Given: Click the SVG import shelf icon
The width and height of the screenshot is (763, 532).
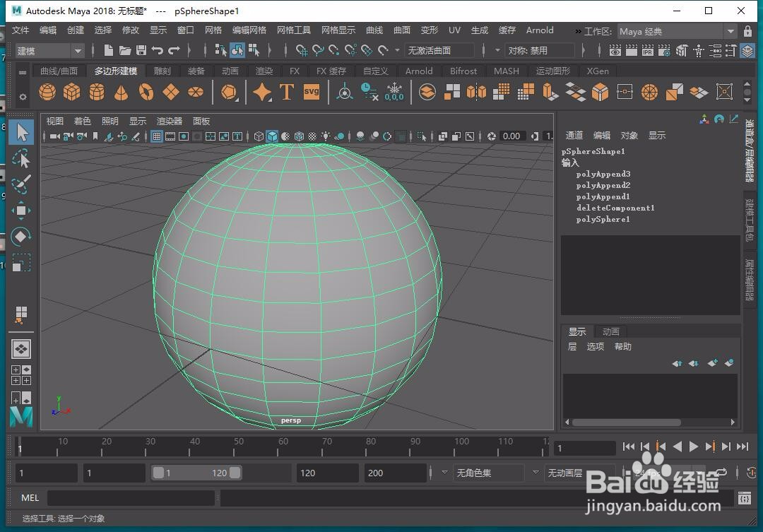Looking at the screenshot, I should pyautogui.click(x=312, y=92).
